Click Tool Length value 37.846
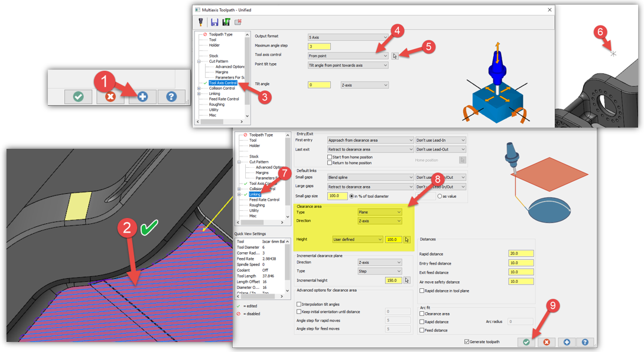Viewport: 644px width, 352px height. (268, 276)
